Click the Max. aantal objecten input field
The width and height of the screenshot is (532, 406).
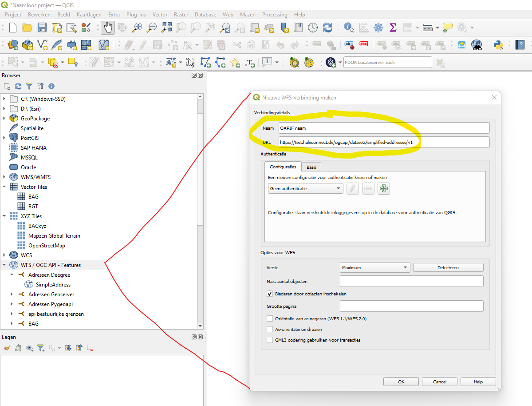tap(411, 281)
